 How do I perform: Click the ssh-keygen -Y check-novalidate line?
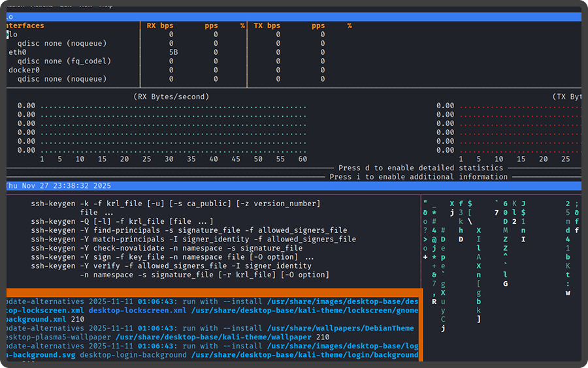coord(167,248)
